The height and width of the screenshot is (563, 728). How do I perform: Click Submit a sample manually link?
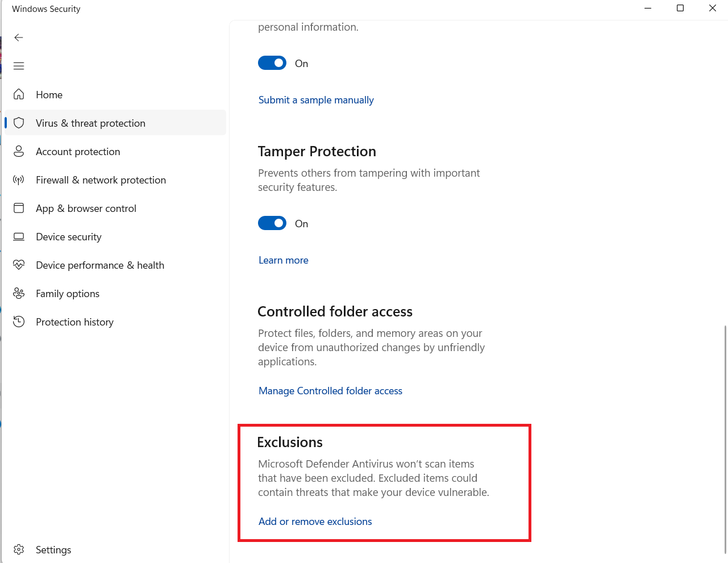pos(316,100)
